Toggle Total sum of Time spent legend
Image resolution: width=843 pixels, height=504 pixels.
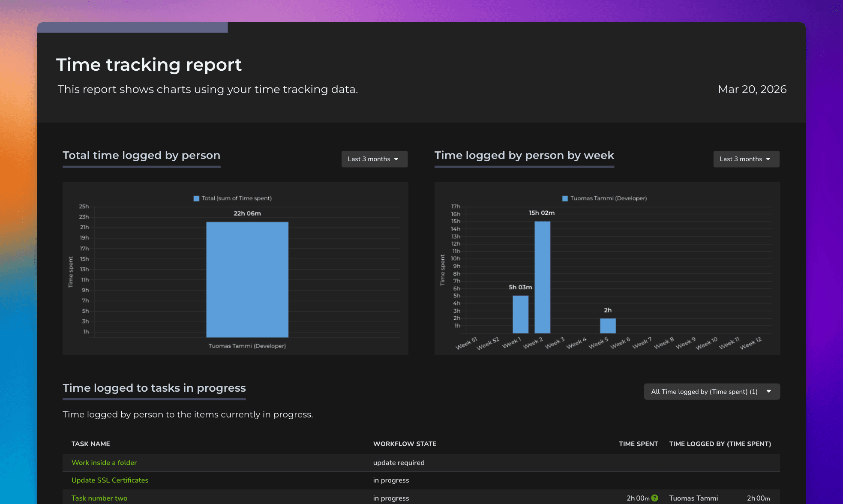[237, 198]
